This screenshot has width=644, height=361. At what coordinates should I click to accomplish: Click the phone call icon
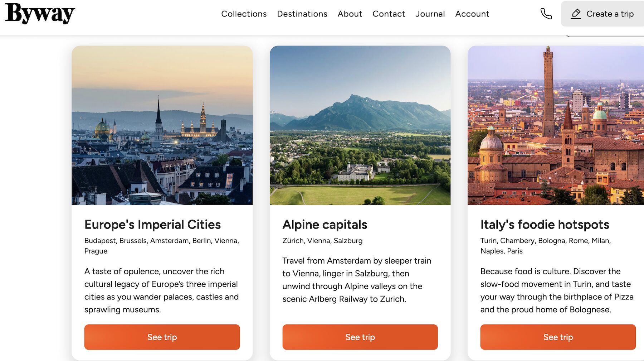coord(546,14)
